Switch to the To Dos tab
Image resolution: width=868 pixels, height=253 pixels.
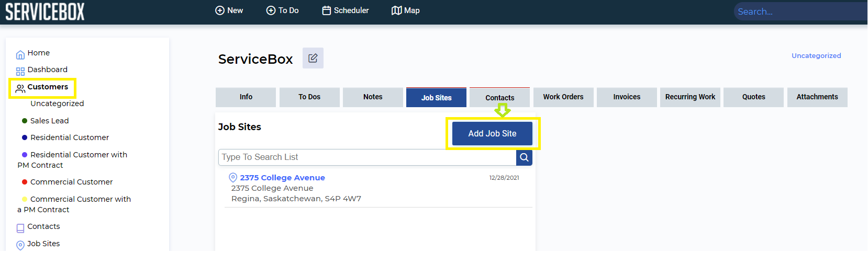[x=309, y=97]
